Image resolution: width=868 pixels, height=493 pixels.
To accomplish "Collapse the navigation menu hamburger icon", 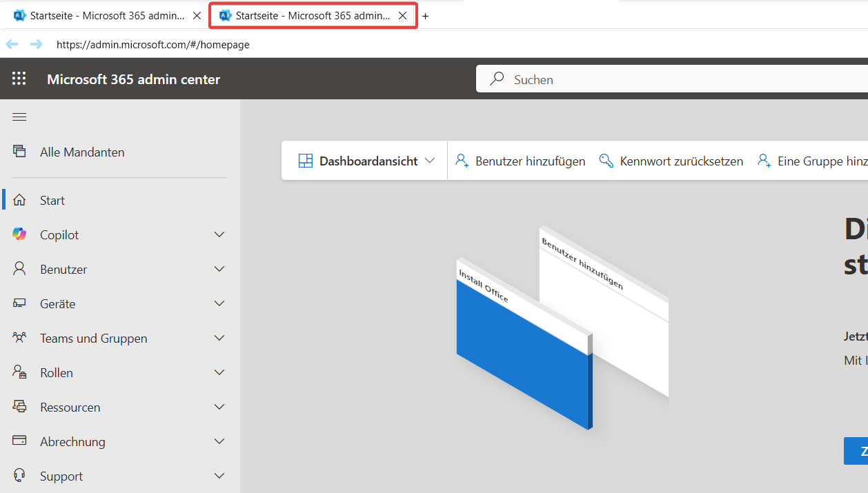I will pyautogui.click(x=19, y=117).
